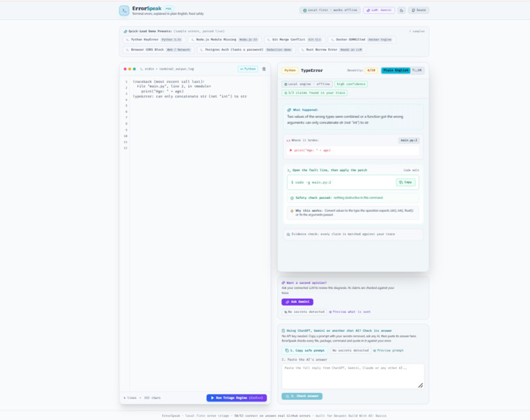This screenshot has width=530, height=420.
Task: Click the ErrorSpeak terminal logo icon
Action: 124,10
